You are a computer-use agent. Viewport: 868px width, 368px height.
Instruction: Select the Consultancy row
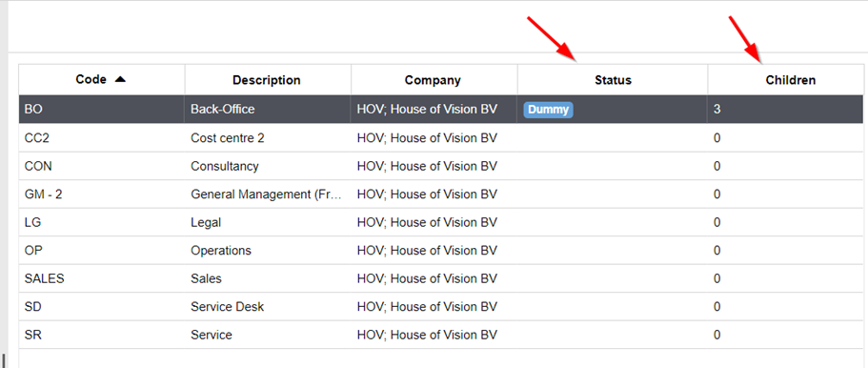click(441, 166)
